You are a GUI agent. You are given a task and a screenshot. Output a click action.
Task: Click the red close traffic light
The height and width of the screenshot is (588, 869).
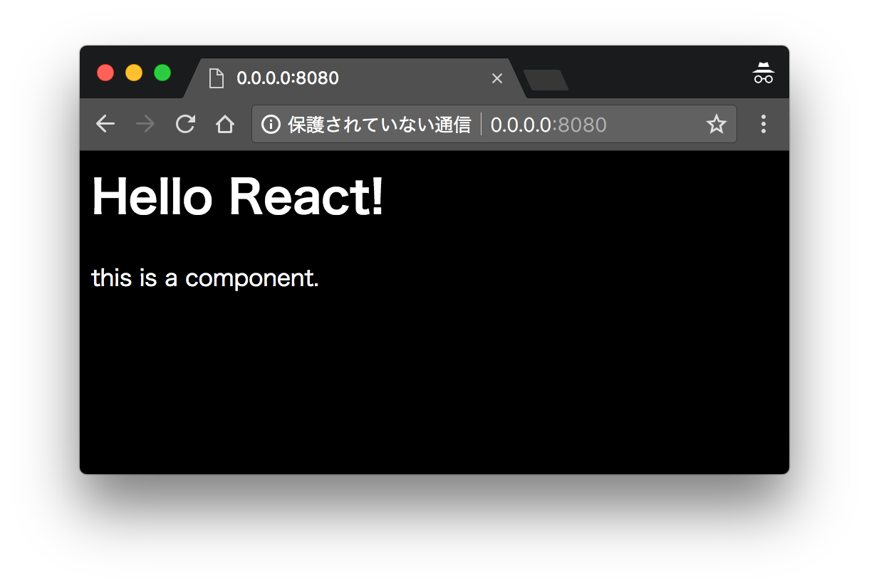pyautogui.click(x=105, y=72)
